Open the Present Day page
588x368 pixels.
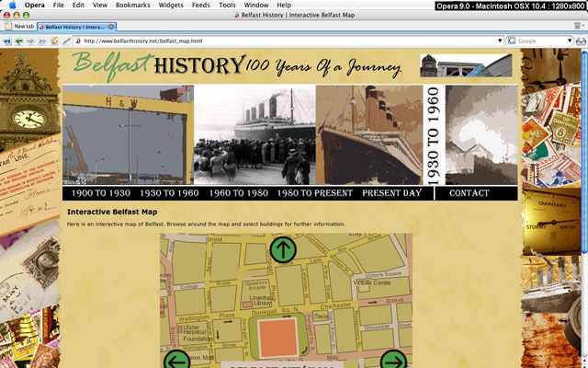pyautogui.click(x=392, y=193)
